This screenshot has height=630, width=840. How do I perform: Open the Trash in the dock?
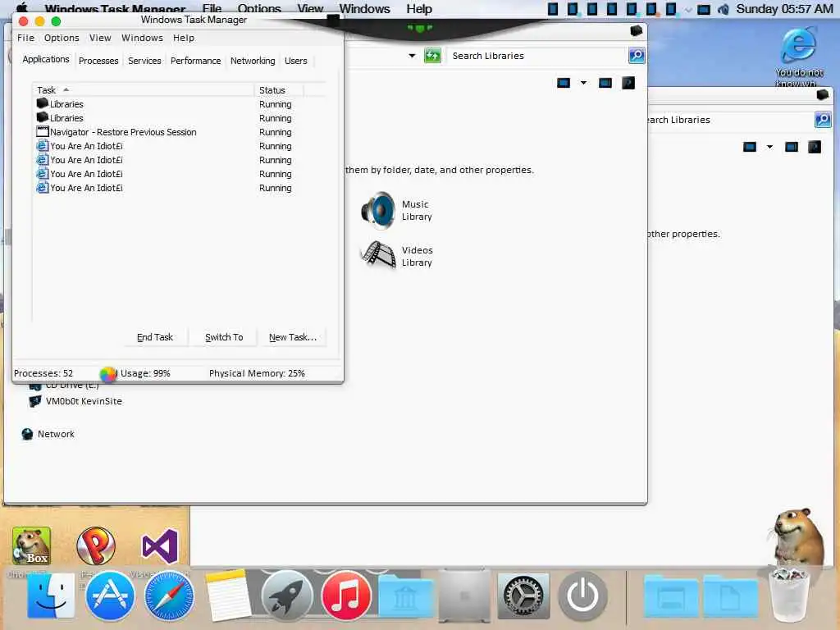point(788,596)
